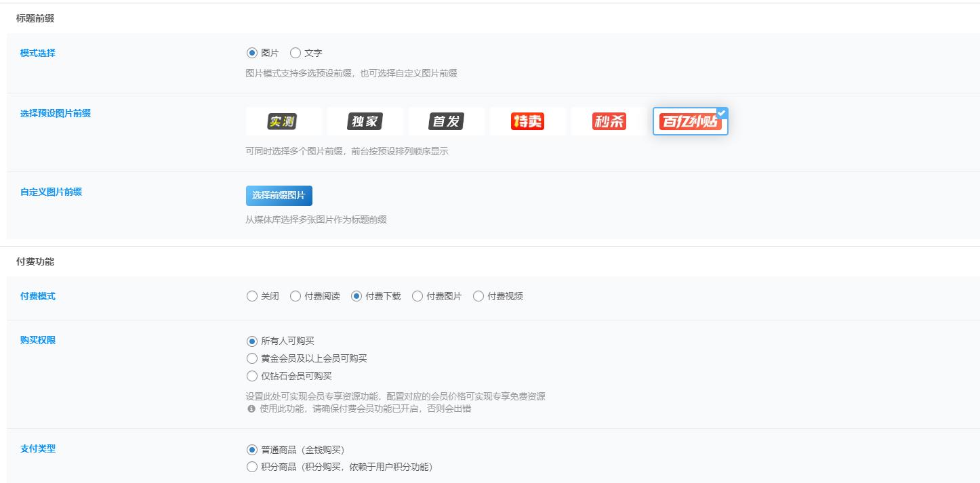Screen dimensions: 980x483
Task: Click the 模式选择 field label
Action: [x=38, y=53]
